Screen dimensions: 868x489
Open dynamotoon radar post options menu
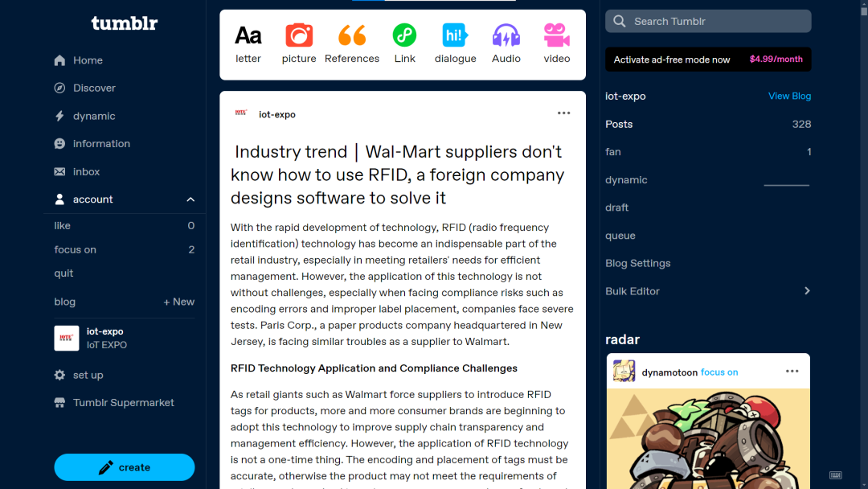[792, 372]
